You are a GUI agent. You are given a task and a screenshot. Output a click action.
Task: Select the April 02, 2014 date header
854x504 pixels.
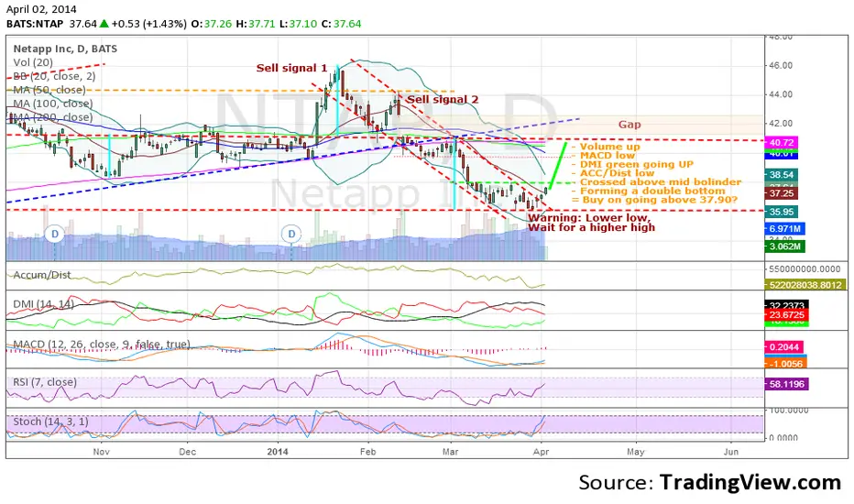click(x=41, y=9)
